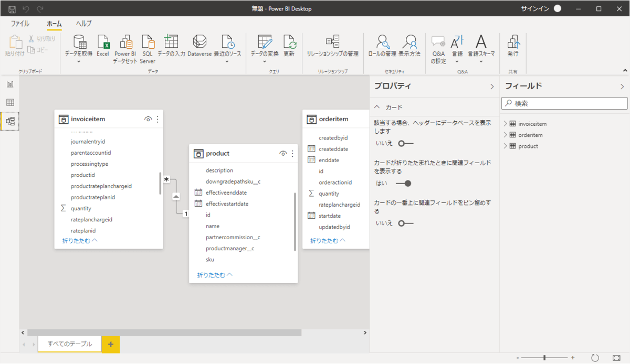The height and width of the screenshot is (364, 630).
Task: Toggle related fields when collapsed switch
Action: [x=403, y=183]
